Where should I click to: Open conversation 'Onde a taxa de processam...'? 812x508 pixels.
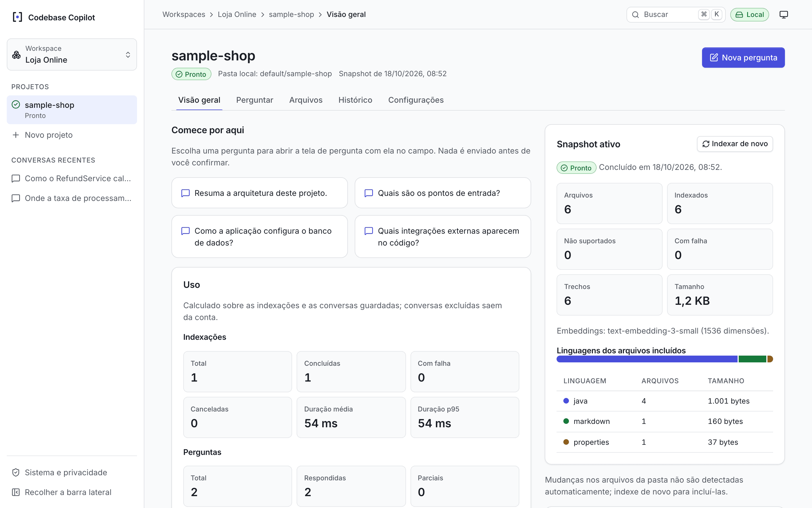(x=72, y=198)
